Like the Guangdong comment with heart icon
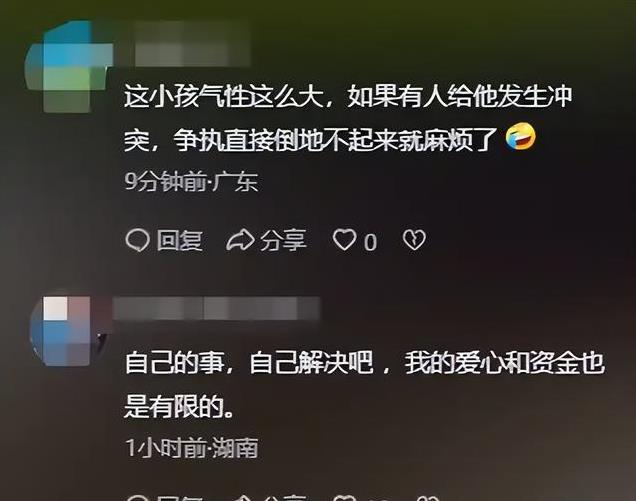Screen dimensions: 636x501 (x=344, y=239)
